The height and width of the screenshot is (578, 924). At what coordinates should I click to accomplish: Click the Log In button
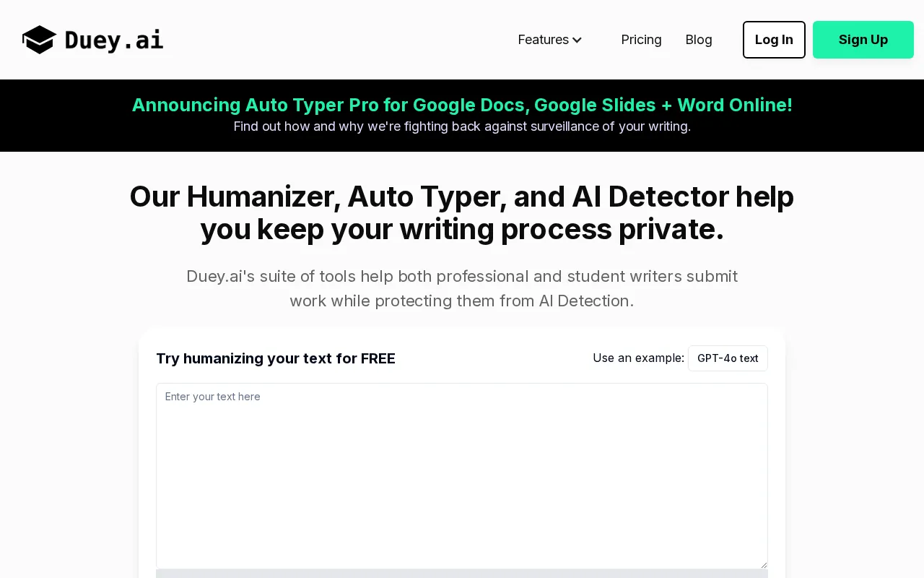pyautogui.click(x=774, y=40)
